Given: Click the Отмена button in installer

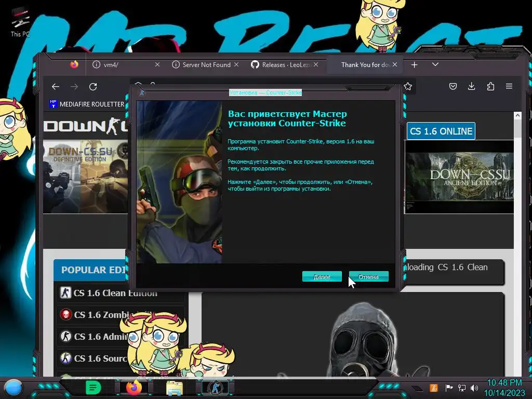Looking at the screenshot, I should pos(368,276).
